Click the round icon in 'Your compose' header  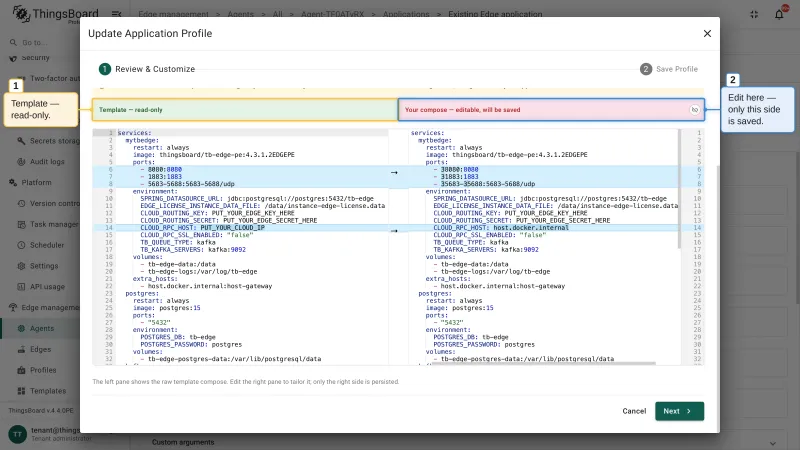(694, 110)
